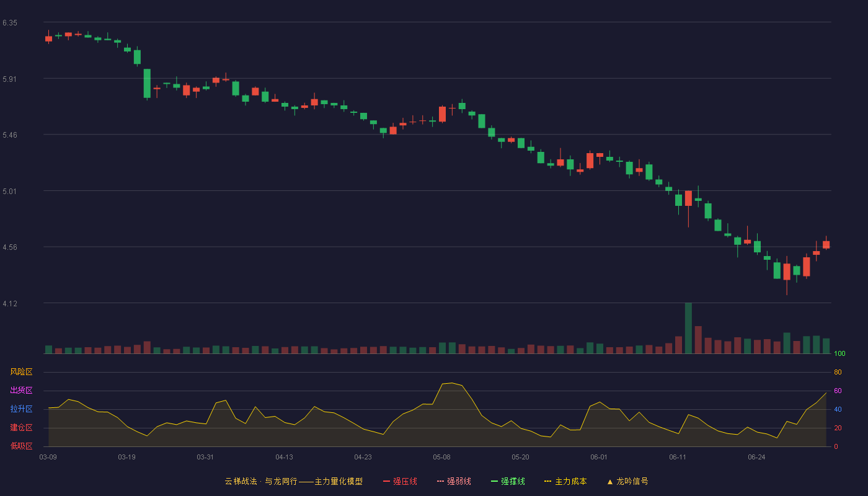Viewport: 868px width, 496px height.
Task: Click the 云梯战法 主力量化模型 legend title
Action: coord(294,481)
